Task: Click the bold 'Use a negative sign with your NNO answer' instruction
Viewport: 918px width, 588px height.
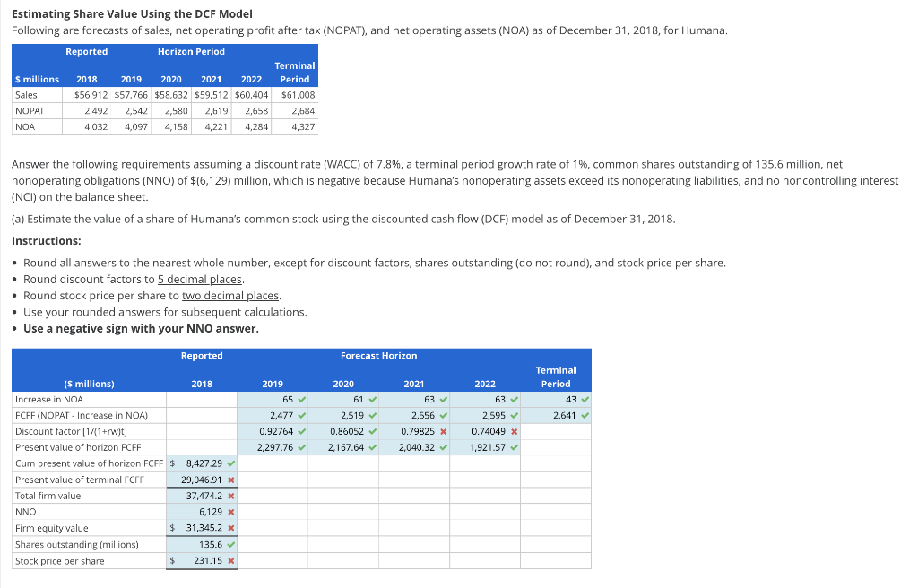Action: point(141,329)
